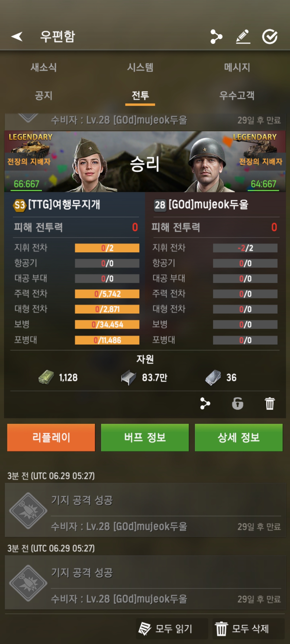This screenshot has width=290, height=644.
Task: Tap the orange 리플레이 button
Action: [x=51, y=437]
